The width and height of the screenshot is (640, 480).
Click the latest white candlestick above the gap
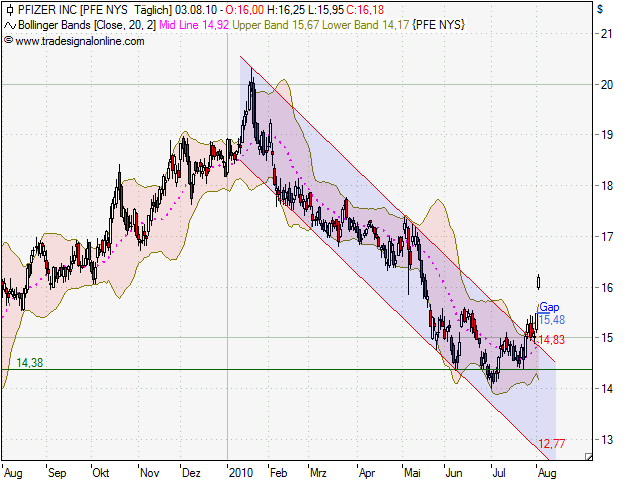[539, 282]
